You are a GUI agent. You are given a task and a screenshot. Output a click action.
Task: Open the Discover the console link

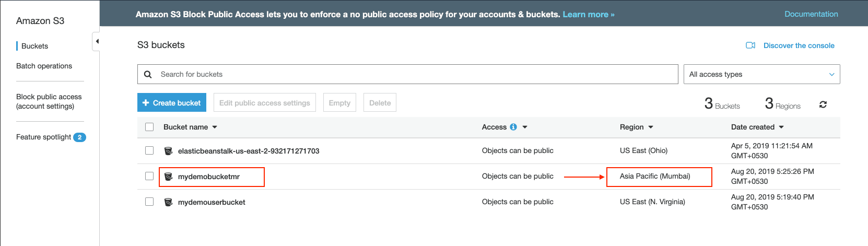[x=799, y=45]
